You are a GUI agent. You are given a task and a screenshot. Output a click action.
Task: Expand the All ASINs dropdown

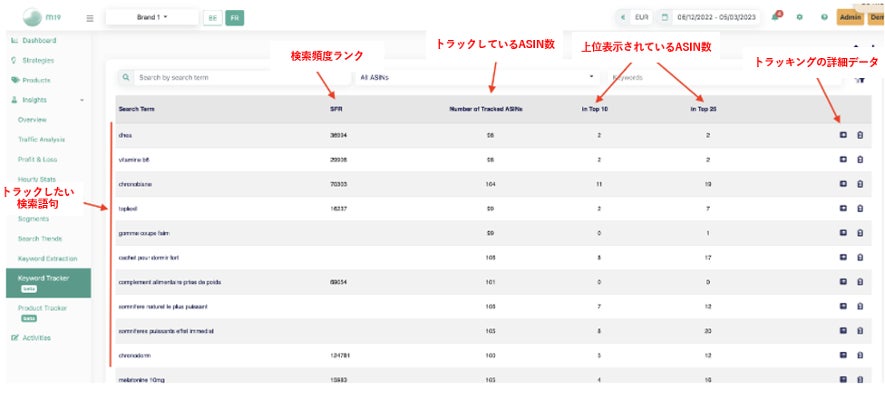click(476, 76)
